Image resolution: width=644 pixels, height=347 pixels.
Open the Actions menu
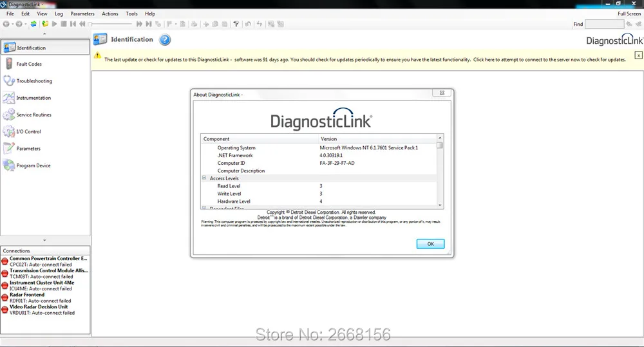click(109, 14)
